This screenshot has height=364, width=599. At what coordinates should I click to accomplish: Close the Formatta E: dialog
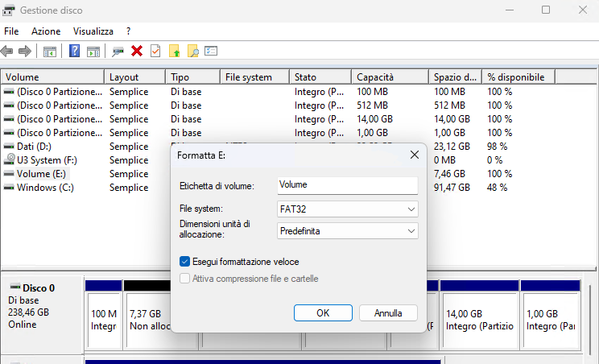click(x=415, y=155)
